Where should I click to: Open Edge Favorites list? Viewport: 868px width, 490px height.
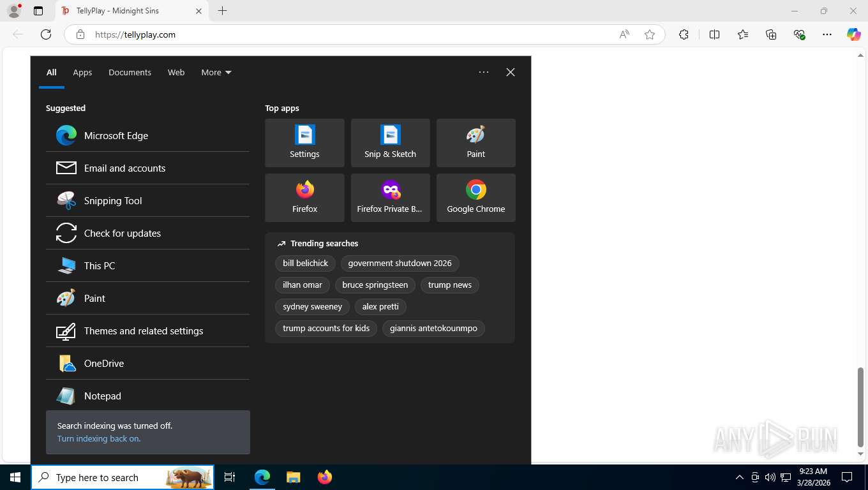point(743,34)
